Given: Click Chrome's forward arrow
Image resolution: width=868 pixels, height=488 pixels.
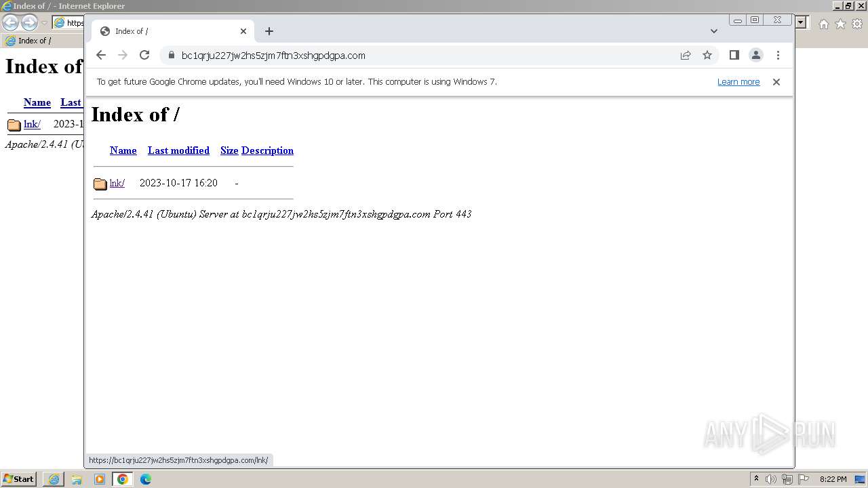Looking at the screenshot, I should pos(123,56).
